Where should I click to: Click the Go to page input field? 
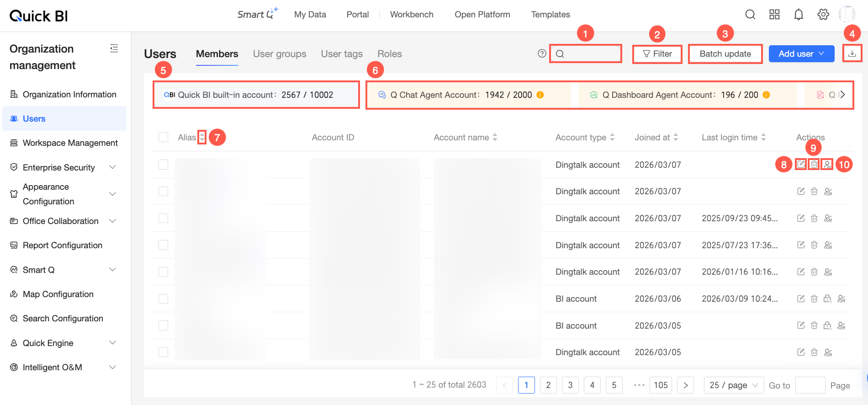click(810, 385)
